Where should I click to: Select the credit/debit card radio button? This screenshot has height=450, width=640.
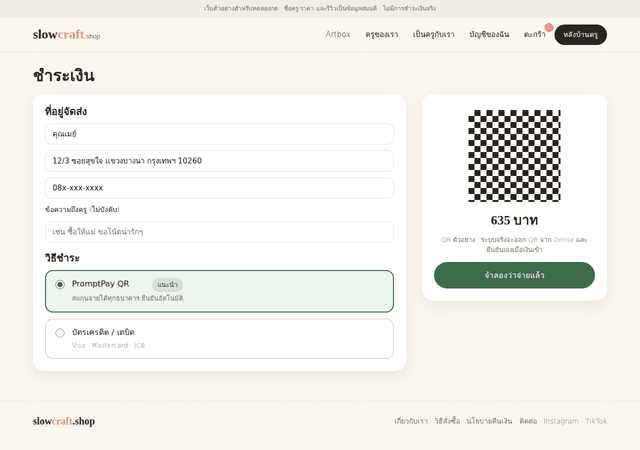(60, 333)
